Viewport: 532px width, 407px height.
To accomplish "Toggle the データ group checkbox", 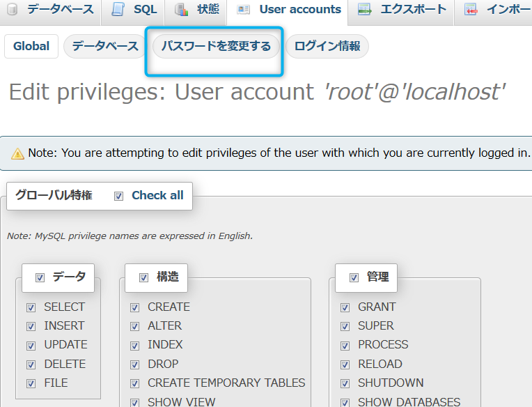I will point(40,277).
